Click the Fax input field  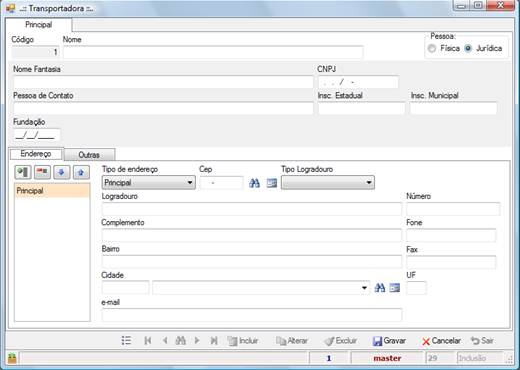pos(451,262)
